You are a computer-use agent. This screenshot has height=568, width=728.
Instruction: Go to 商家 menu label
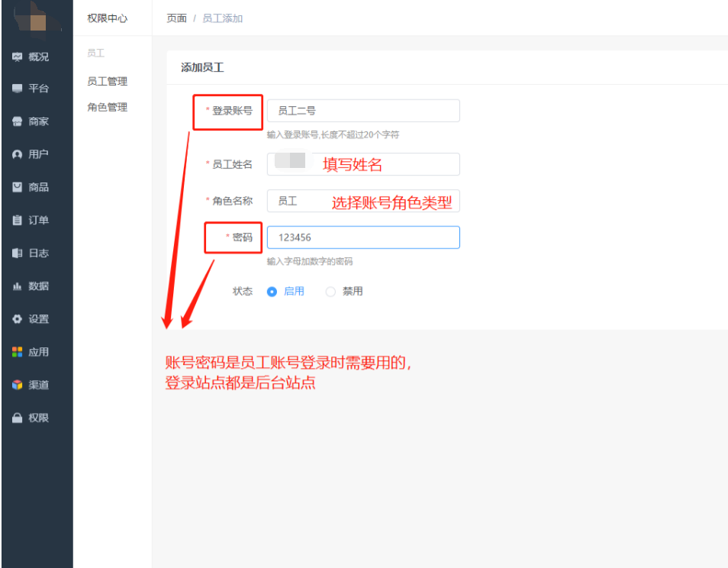(x=38, y=121)
